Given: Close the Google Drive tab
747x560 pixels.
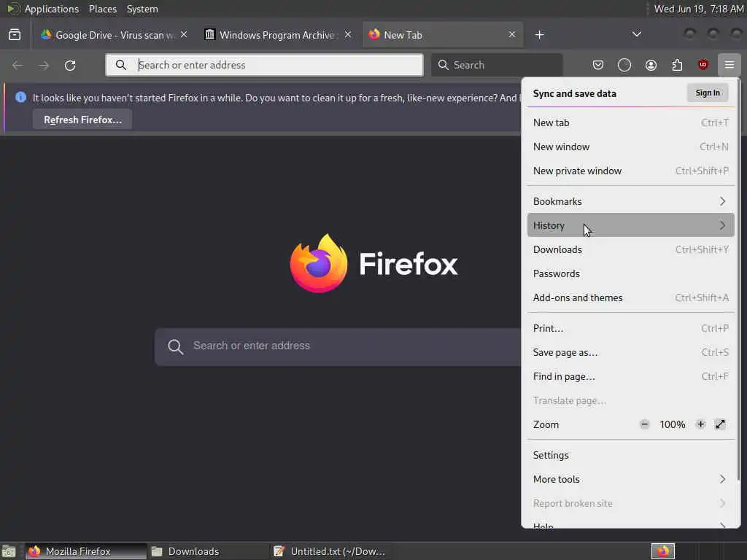Looking at the screenshot, I should tap(184, 35).
